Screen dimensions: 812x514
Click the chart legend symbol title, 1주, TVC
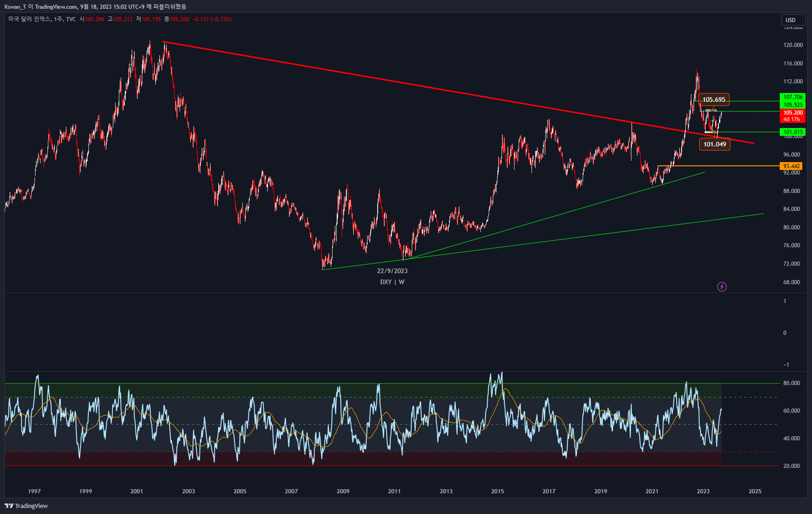[42, 19]
